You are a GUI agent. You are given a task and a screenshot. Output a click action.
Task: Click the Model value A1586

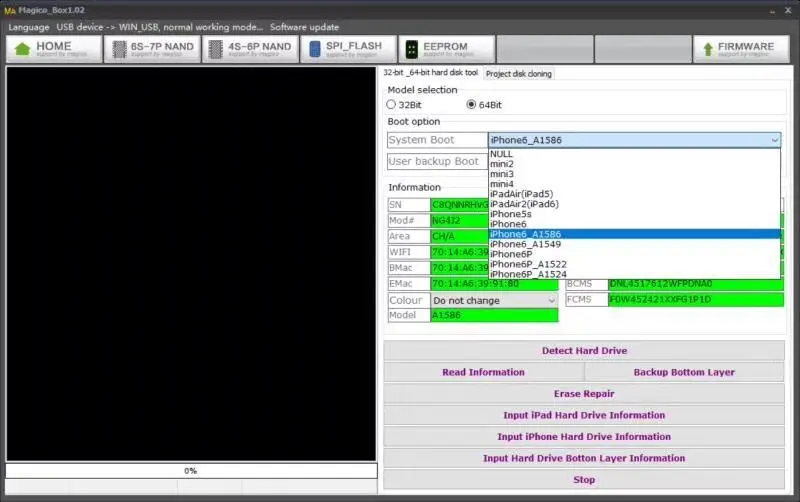(494, 315)
